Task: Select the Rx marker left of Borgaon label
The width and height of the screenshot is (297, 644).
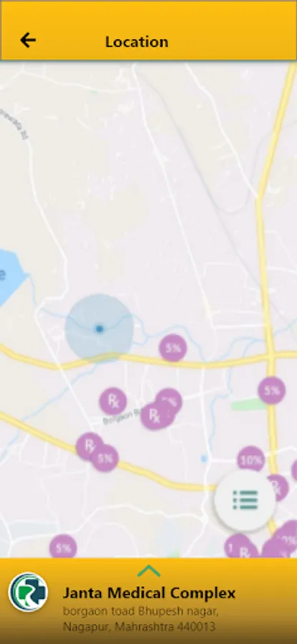Action: [x=113, y=401]
